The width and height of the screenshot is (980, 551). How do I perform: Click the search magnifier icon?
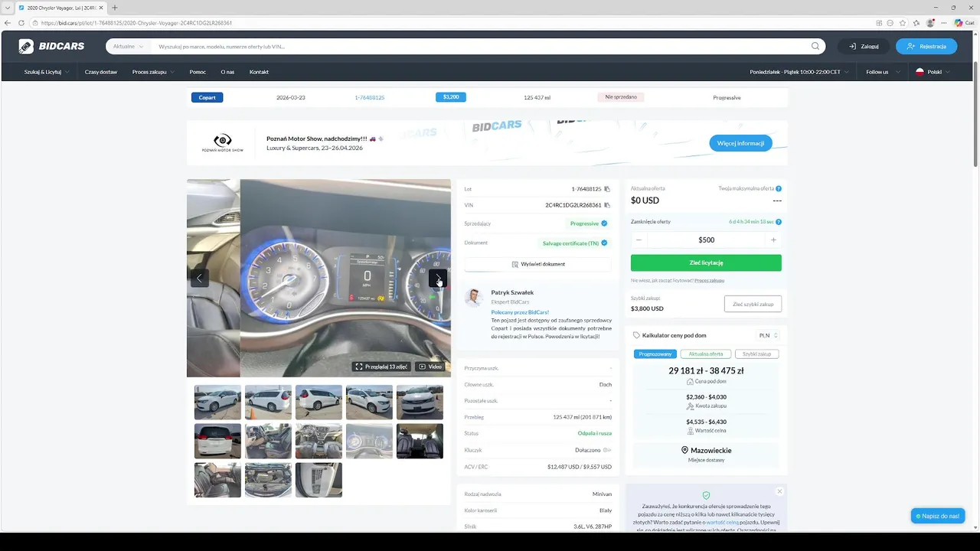(815, 46)
